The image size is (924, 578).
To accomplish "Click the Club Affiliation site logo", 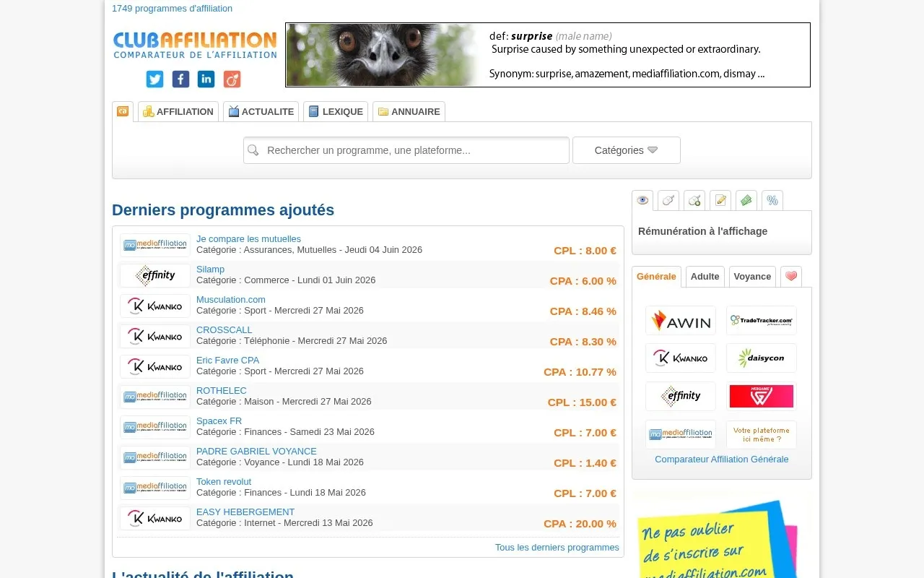I will click(195, 45).
